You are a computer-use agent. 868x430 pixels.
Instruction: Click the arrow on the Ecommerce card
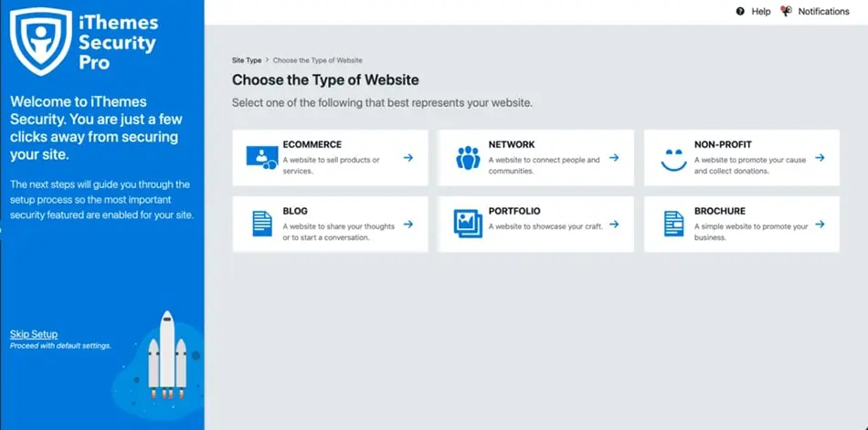pos(408,158)
